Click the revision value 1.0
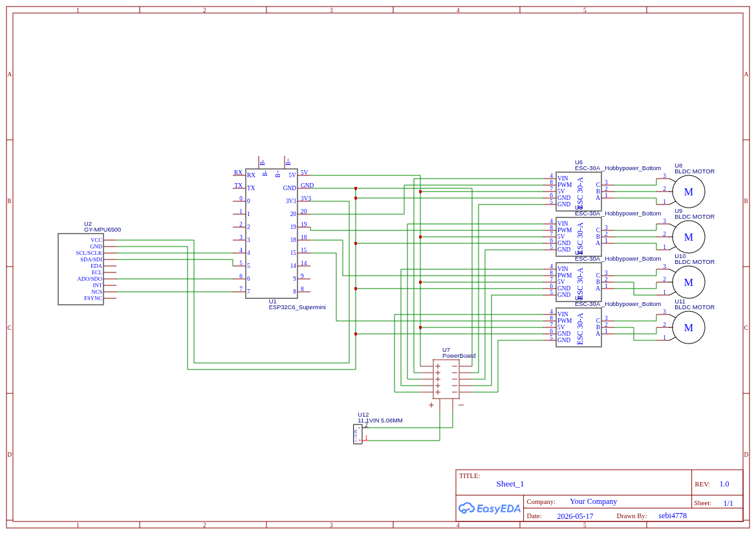 pos(724,484)
